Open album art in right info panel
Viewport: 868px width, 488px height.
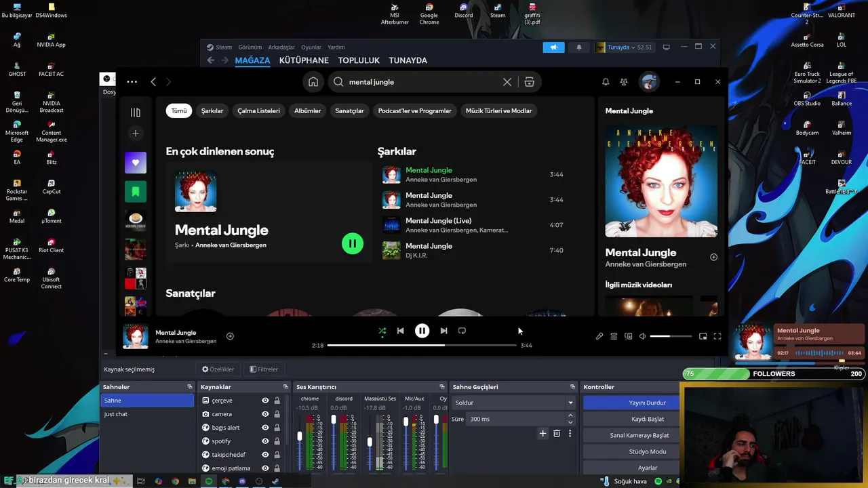coord(661,181)
